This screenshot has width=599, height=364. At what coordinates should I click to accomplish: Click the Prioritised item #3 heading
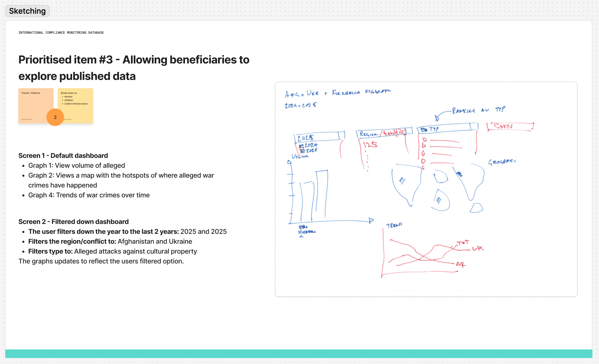tap(134, 68)
